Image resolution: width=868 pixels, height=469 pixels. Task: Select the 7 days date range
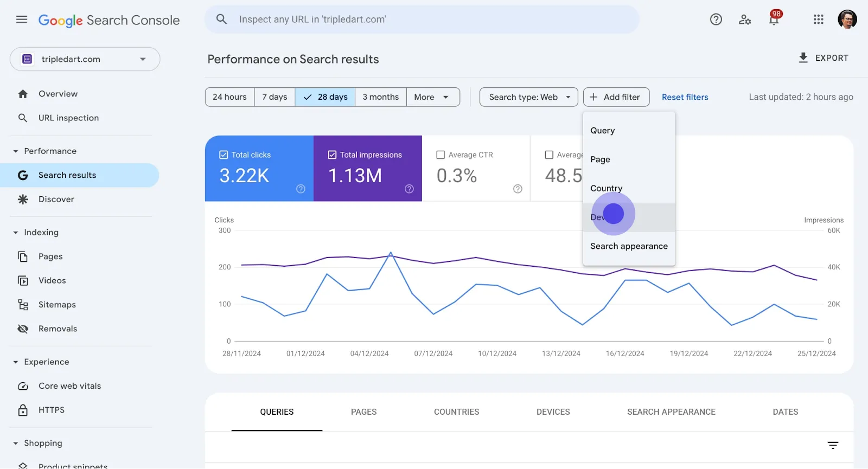275,97
